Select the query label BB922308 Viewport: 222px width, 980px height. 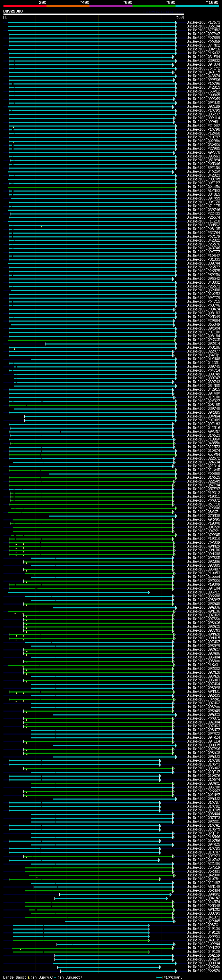13,11
